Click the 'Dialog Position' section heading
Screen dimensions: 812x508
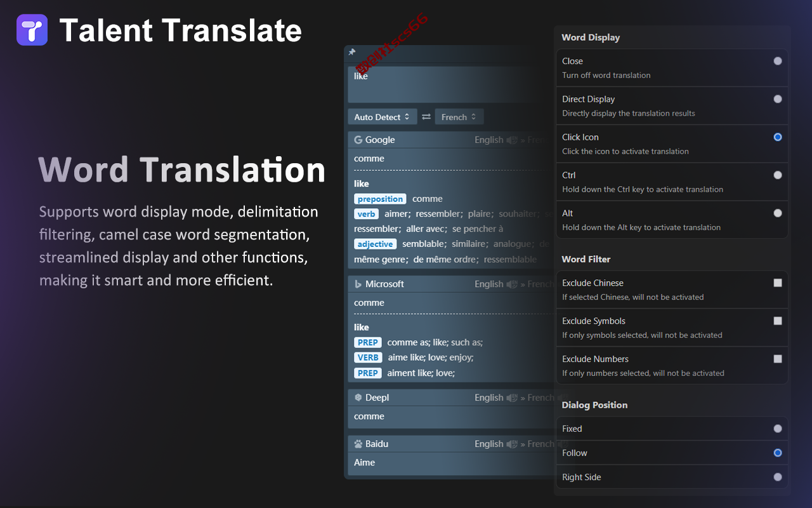[x=594, y=405]
